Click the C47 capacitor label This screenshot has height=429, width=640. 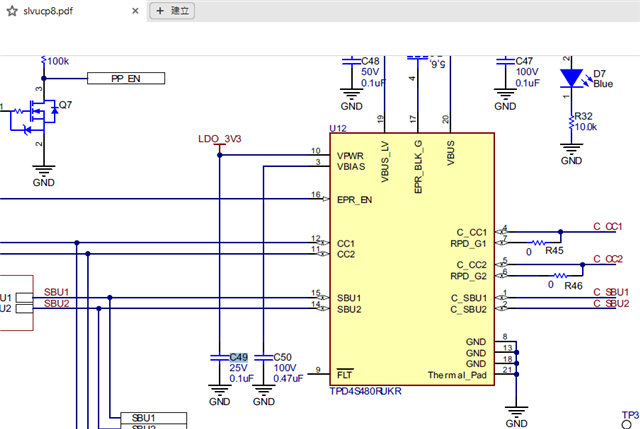coord(524,61)
